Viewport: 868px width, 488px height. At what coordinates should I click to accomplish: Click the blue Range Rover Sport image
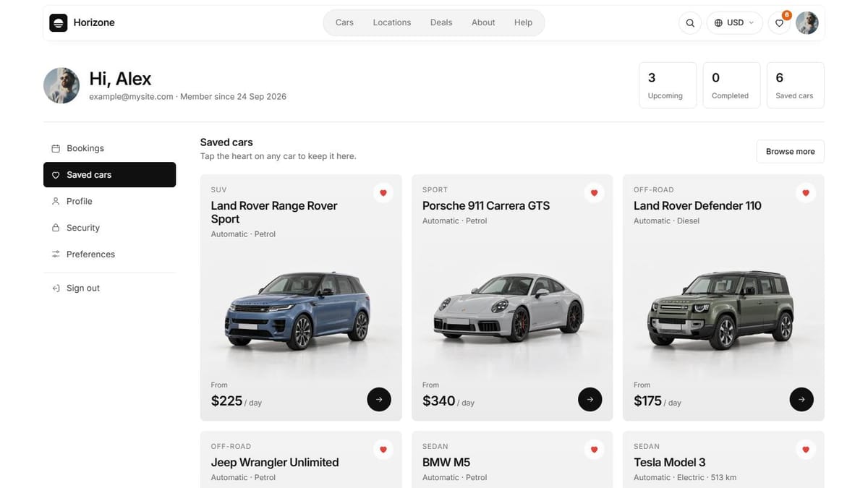pyautogui.click(x=298, y=312)
